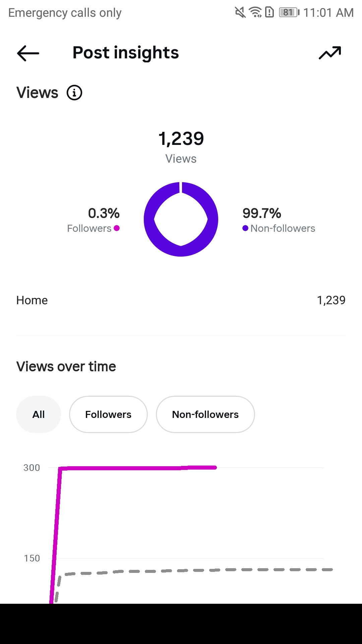
Task: Open the trending arrow insights icon
Action: click(330, 53)
